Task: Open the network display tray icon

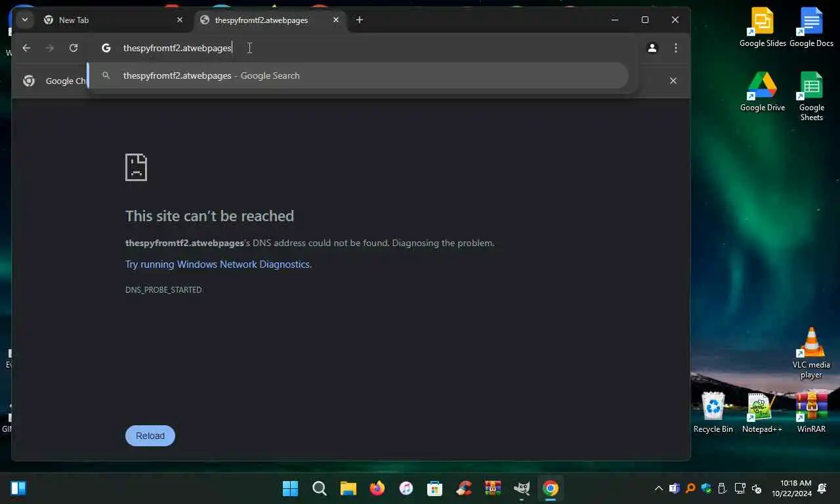Action: point(740,489)
